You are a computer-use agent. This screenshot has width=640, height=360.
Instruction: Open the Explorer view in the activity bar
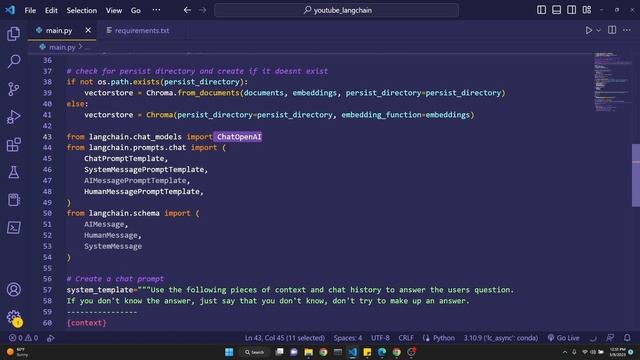[x=13, y=34]
